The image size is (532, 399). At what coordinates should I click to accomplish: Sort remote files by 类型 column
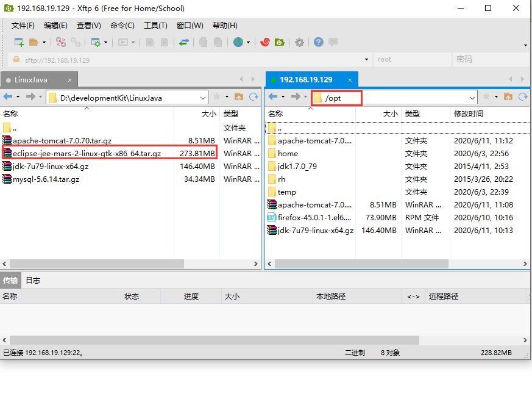(426, 113)
